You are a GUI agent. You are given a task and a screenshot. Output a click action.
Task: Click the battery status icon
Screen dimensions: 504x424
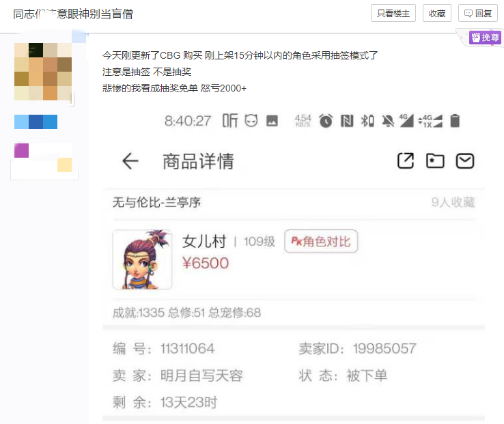click(x=455, y=121)
